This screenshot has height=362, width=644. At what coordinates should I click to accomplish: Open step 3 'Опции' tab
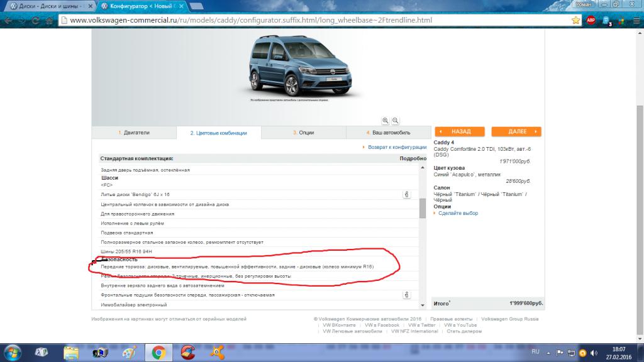tap(304, 133)
